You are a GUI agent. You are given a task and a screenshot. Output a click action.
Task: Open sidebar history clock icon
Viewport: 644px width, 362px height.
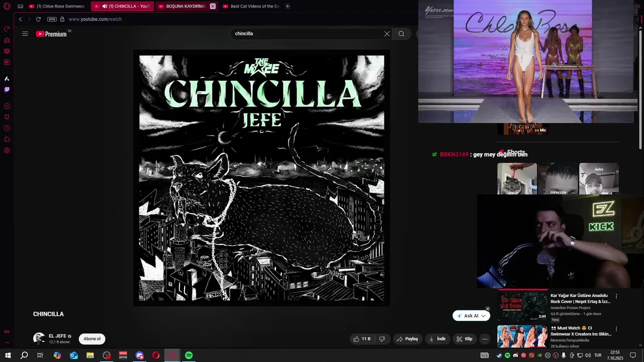tap(7, 128)
